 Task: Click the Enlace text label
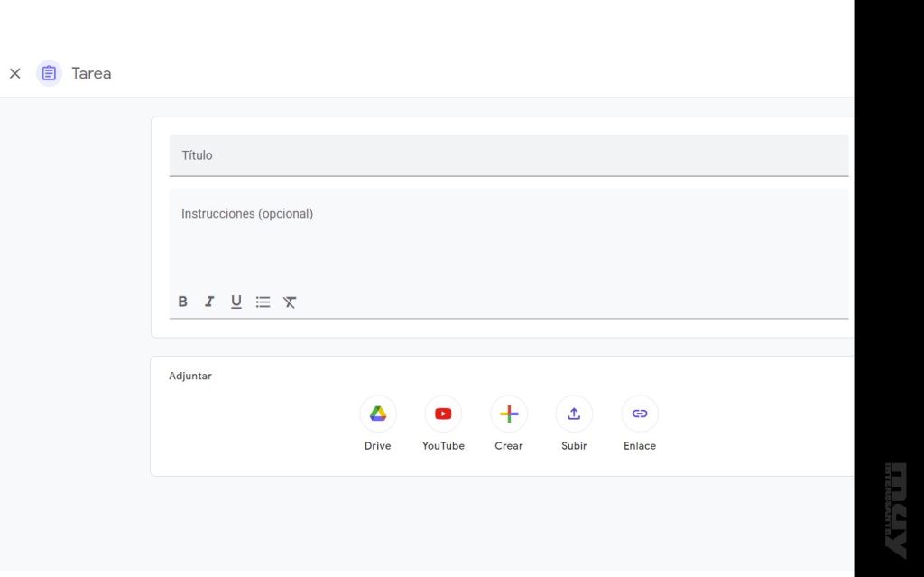[x=640, y=446]
